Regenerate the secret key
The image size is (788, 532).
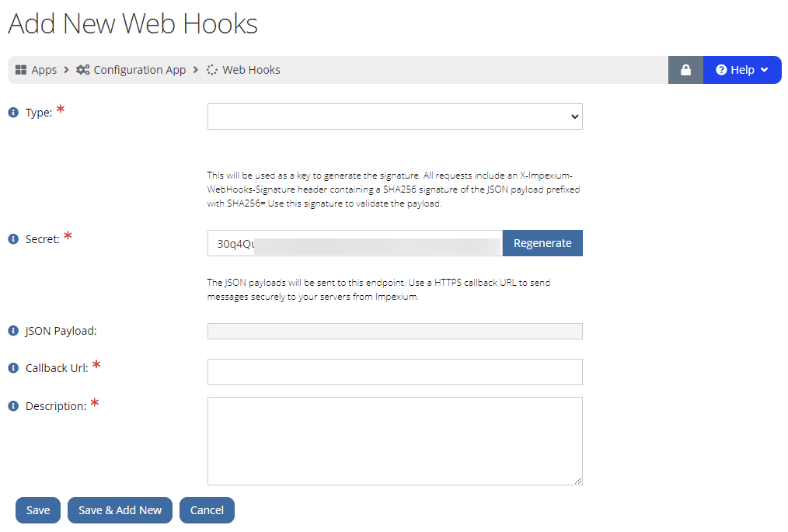point(542,243)
